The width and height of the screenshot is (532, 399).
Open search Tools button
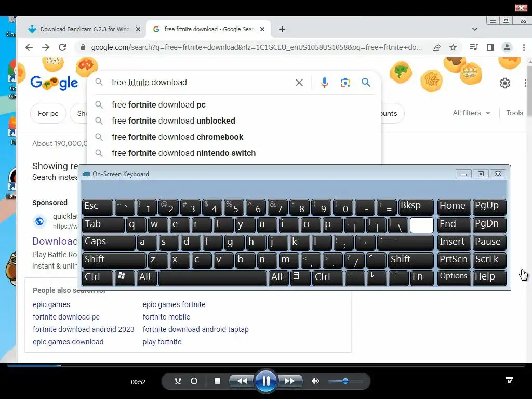coord(514,113)
